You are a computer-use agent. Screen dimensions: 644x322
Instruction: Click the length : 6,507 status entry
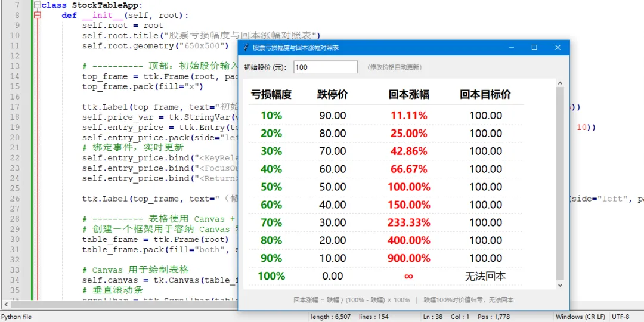tap(331, 317)
